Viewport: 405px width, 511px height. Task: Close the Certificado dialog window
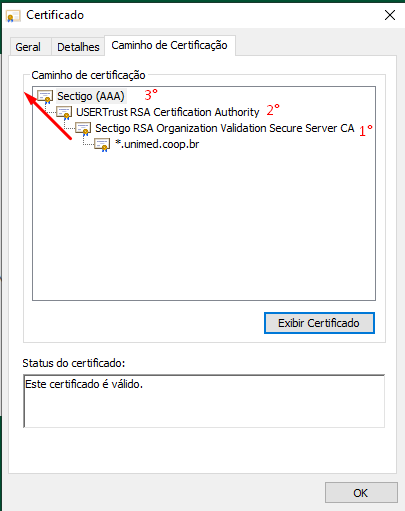click(x=390, y=15)
